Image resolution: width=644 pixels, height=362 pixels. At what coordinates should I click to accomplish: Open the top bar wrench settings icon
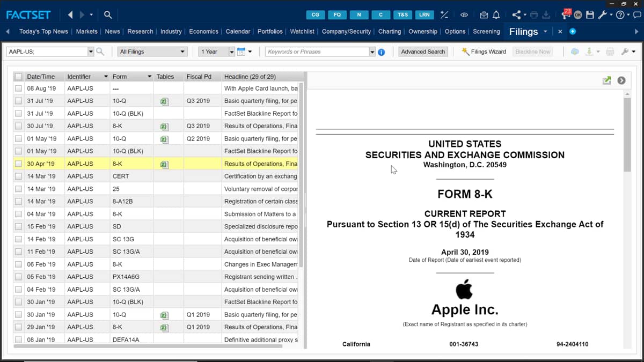pos(602,15)
